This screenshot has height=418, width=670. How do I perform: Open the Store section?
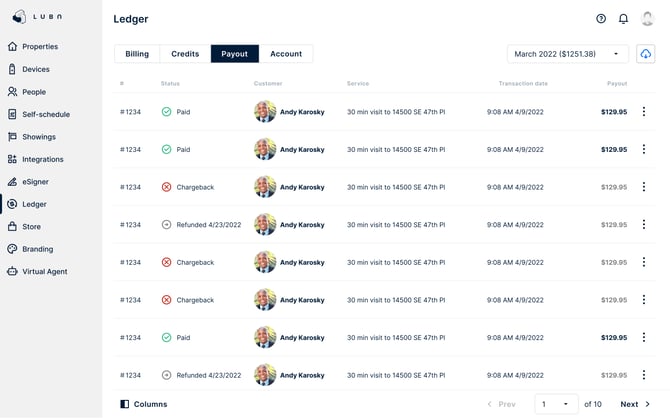[x=24, y=227]
